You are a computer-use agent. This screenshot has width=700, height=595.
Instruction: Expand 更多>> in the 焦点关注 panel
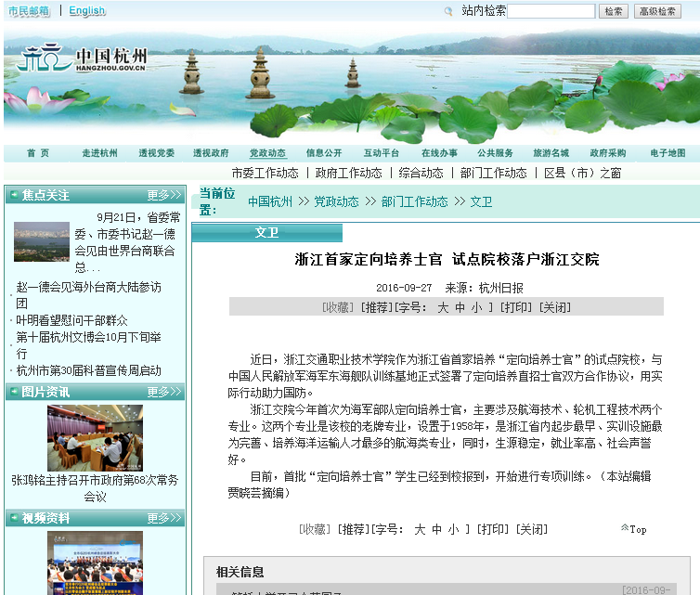pyautogui.click(x=164, y=196)
